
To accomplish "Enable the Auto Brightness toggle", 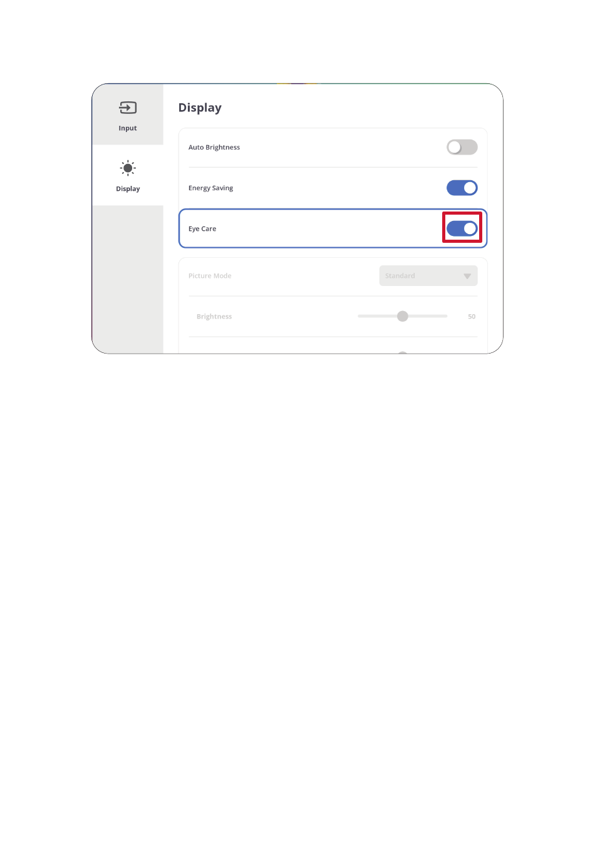I will [x=462, y=147].
